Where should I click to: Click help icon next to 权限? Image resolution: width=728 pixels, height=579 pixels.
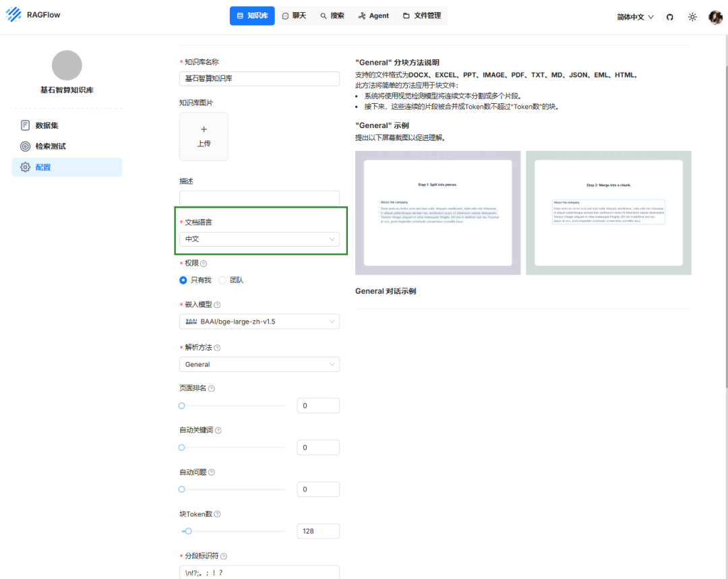tap(204, 264)
